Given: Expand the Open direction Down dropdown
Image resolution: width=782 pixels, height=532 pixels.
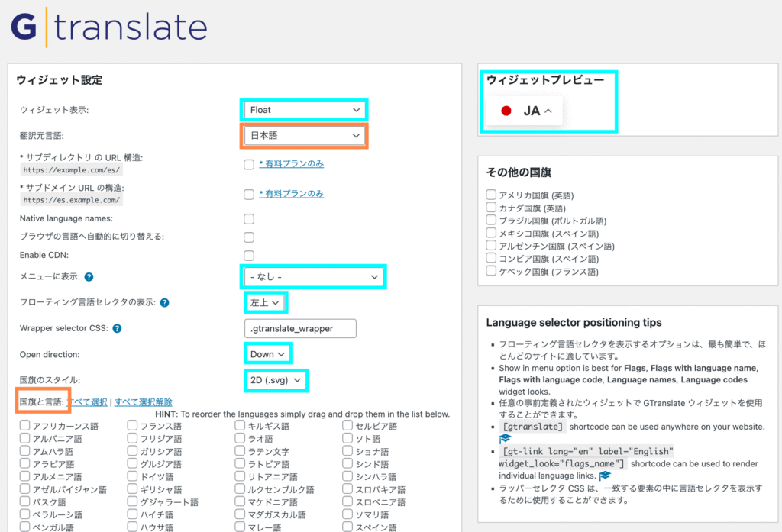Looking at the screenshot, I should point(267,354).
